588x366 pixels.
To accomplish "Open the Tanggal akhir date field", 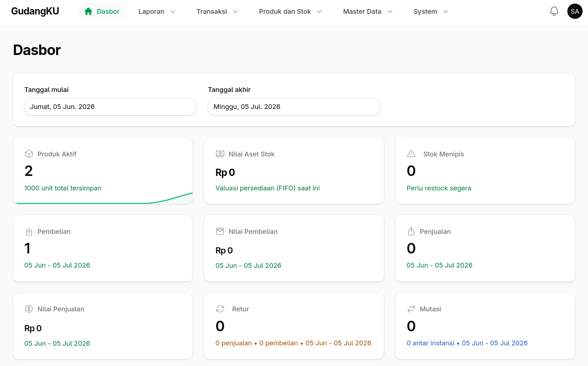I will pyautogui.click(x=294, y=107).
